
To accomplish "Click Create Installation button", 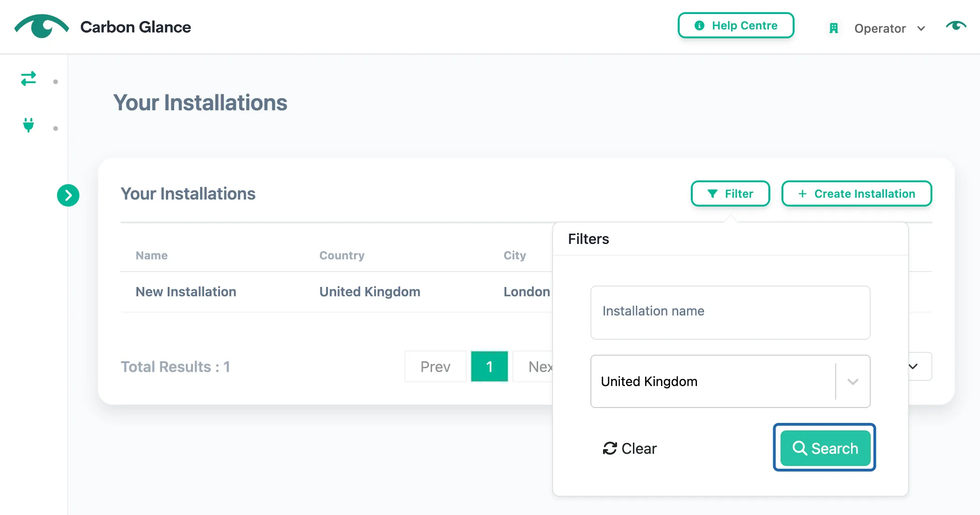I will click(x=857, y=193).
